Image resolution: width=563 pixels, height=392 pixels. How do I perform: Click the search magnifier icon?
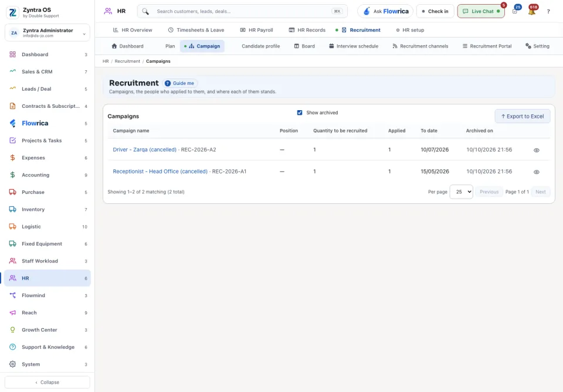pyautogui.click(x=145, y=12)
